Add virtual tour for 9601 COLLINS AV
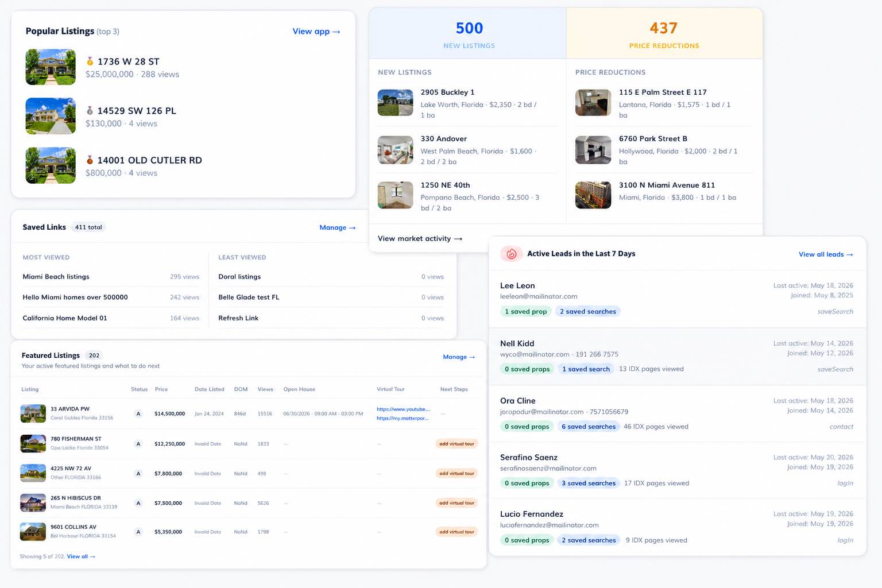882x588 pixels. click(x=457, y=532)
